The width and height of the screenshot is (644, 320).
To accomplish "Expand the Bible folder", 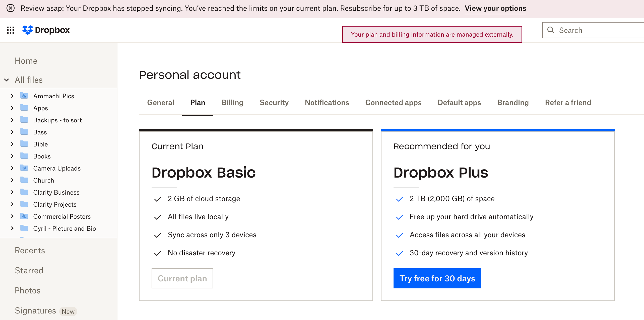I will click(12, 144).
